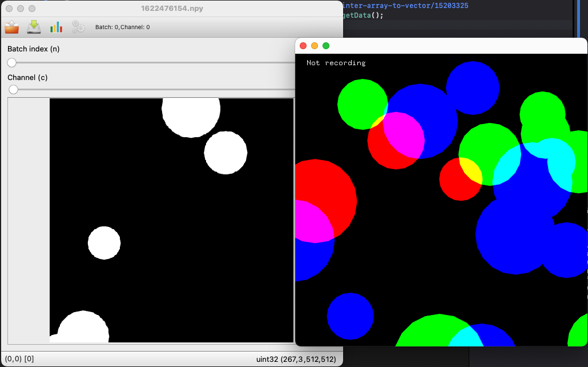The height and width of the screenshot is (367, 588).
Task: Show the histogram bar chart icon
Action: [57, 27]
